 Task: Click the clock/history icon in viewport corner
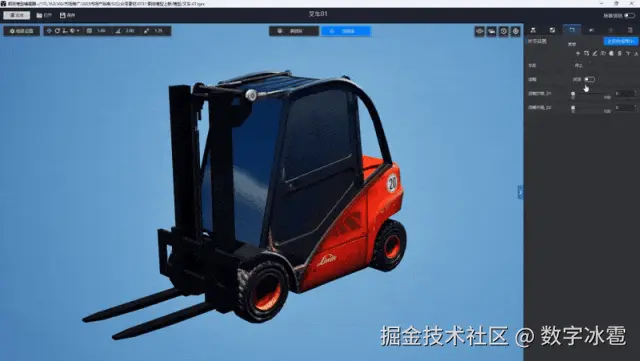504,31
